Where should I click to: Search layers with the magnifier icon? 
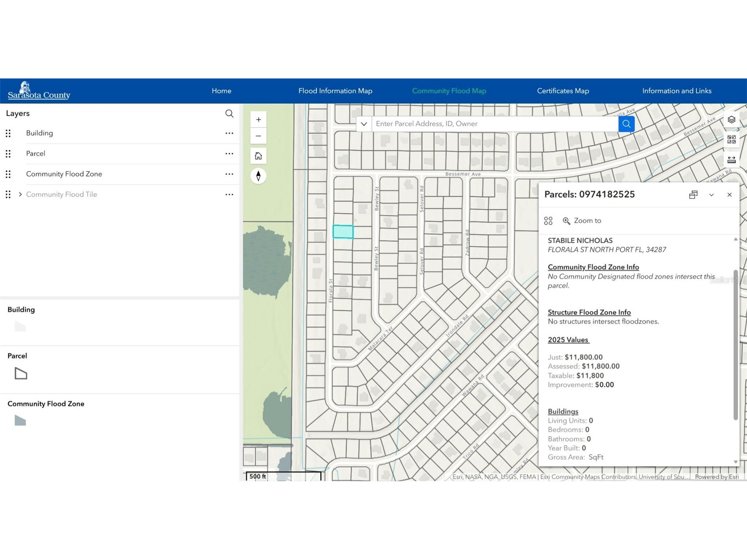(229, 114)
